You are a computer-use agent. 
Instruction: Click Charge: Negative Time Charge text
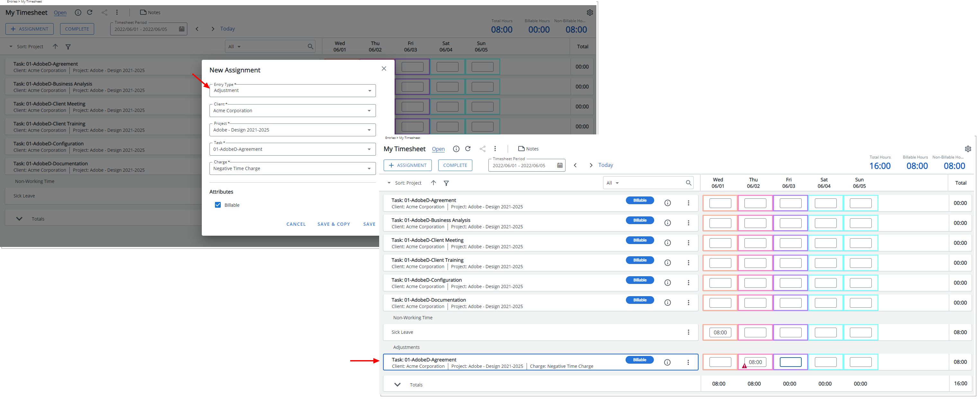tap(561, 366)
